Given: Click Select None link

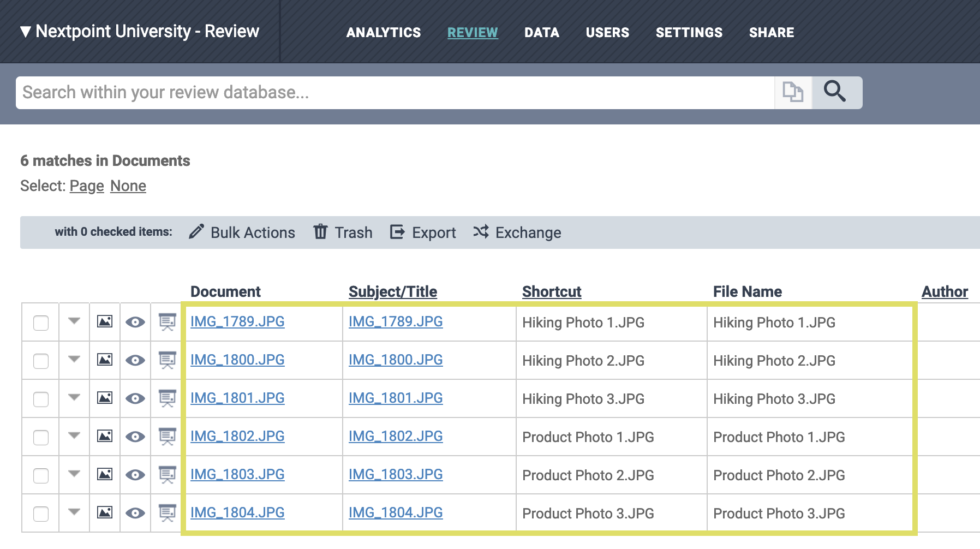Looking at the screenshot, I should point(128,186).
